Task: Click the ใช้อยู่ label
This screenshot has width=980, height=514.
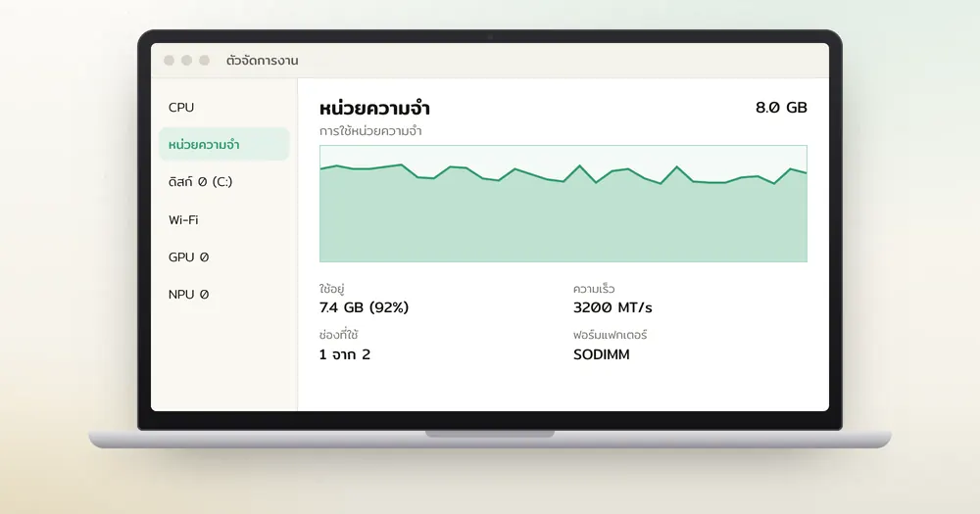Action: (332, 289)
